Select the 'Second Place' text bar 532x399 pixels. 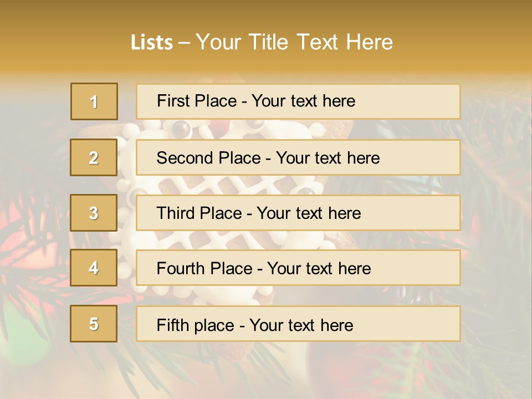(x=298, y=157)
